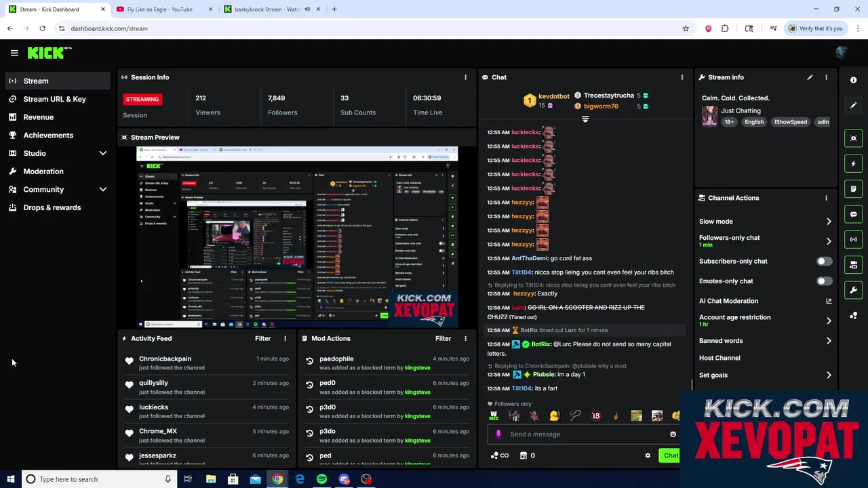Click the English language tag
The width and height of the screenshot is (868, 488).
754,122
